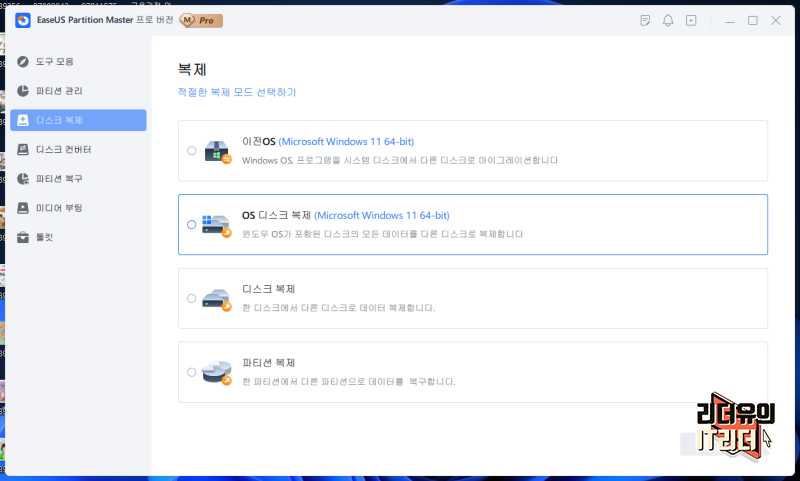Click the 윈도우 OS가 포함된 디스크 description
The width and height of the screenshot is (800, 481).
tap(382, 234)
